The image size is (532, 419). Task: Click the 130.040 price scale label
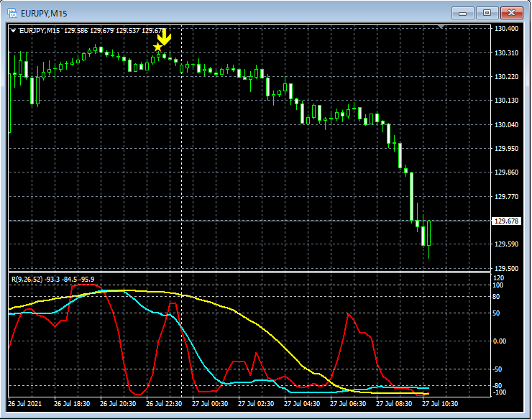coord(507,125)
